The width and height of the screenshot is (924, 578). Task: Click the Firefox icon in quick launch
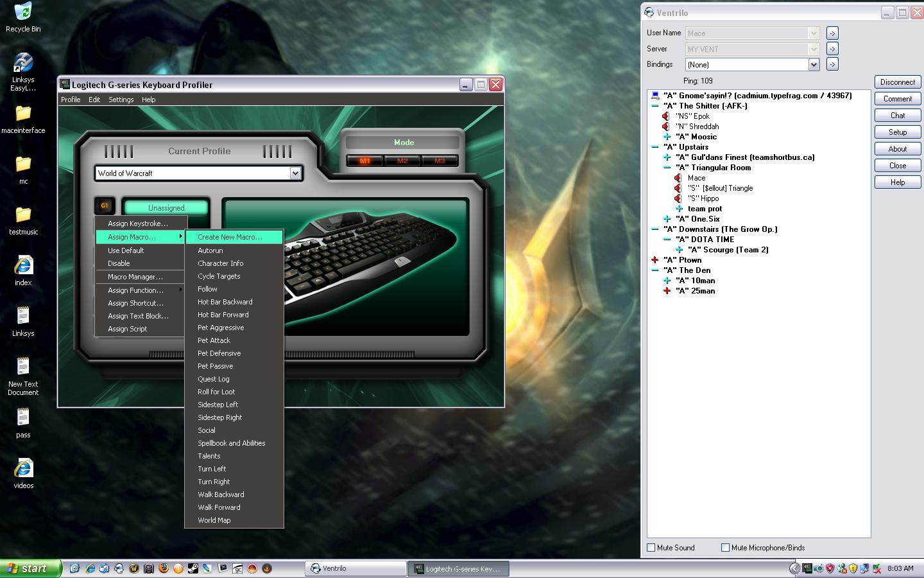coord(164,568)
